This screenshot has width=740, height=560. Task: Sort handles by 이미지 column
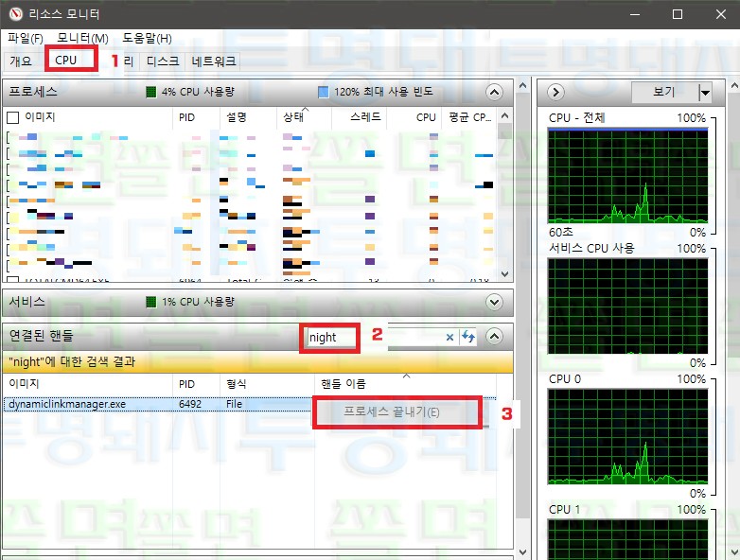point(88,383)
